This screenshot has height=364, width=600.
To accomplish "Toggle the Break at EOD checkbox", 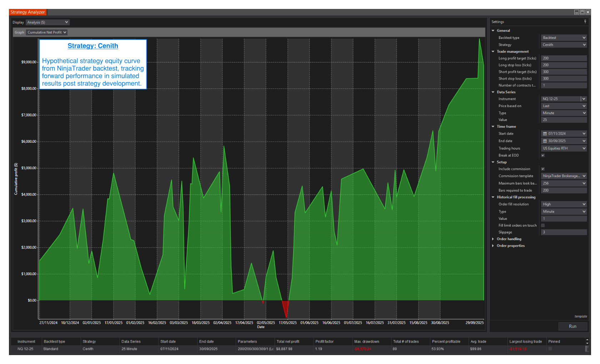I will tap(543, 156).
